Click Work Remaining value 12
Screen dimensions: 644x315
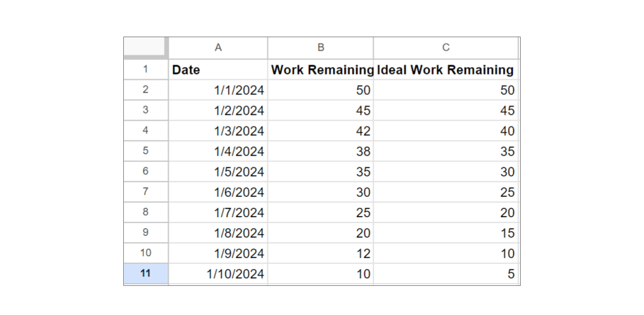[x=321, y=253]
